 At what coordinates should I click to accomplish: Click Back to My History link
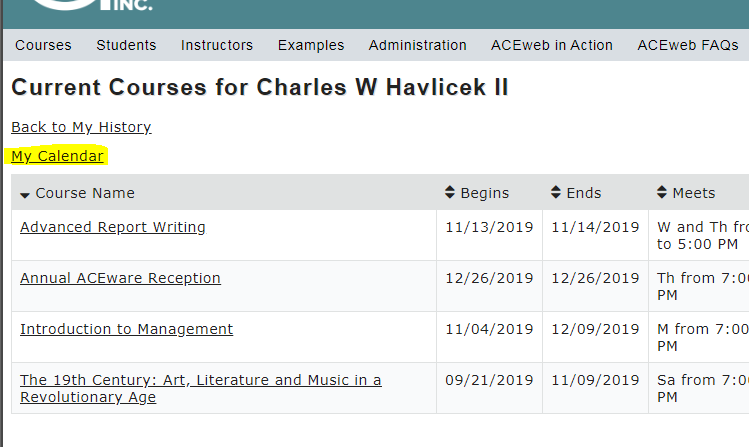(x=81, y=127)
